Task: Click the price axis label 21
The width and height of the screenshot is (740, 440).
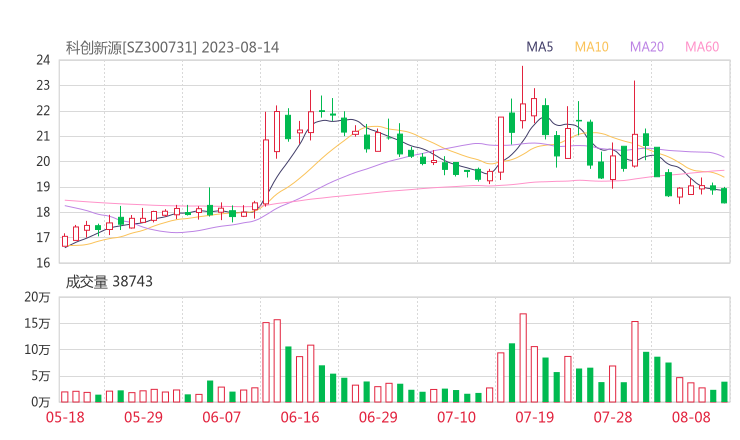Action: 43,136
